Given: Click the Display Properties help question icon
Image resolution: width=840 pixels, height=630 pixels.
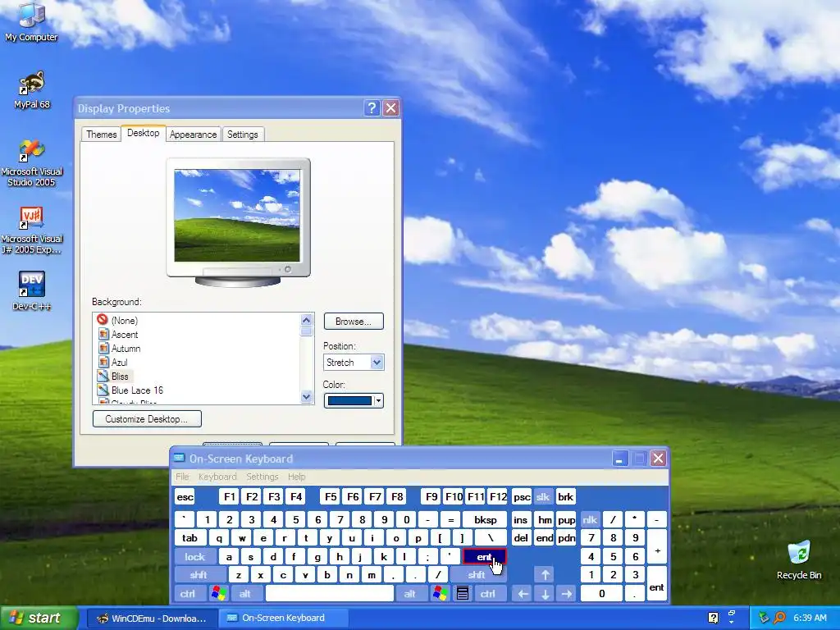Looking at the screenshot, I should (x=372, y=108).
